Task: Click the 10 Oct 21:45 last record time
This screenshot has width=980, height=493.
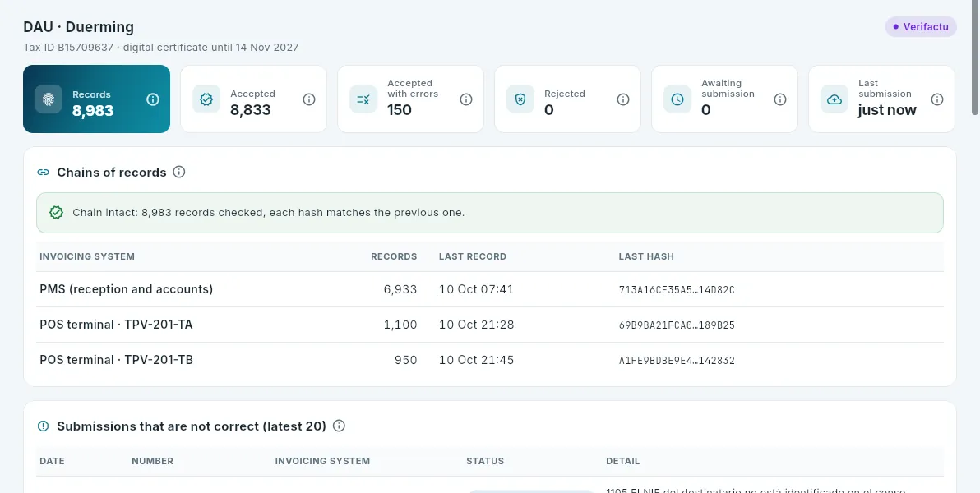Action: 476,360
